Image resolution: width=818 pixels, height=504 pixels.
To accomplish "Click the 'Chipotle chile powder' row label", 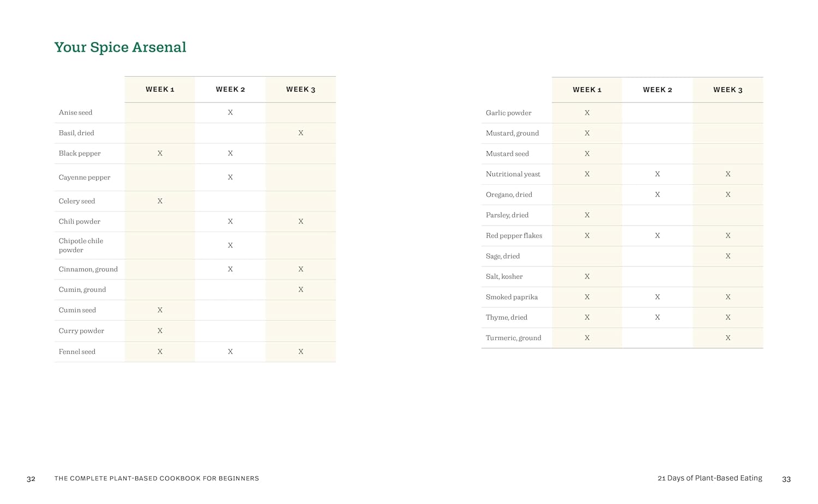I will pos(81,245).
